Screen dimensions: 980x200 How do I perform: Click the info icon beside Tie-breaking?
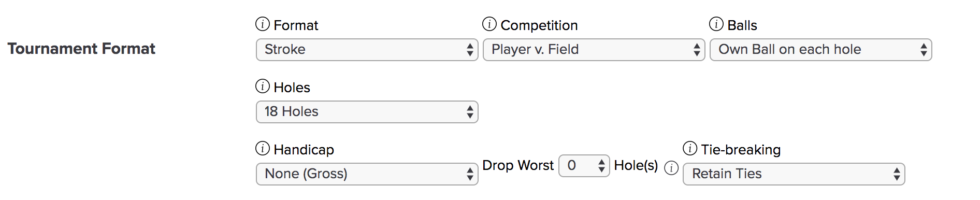690,149
